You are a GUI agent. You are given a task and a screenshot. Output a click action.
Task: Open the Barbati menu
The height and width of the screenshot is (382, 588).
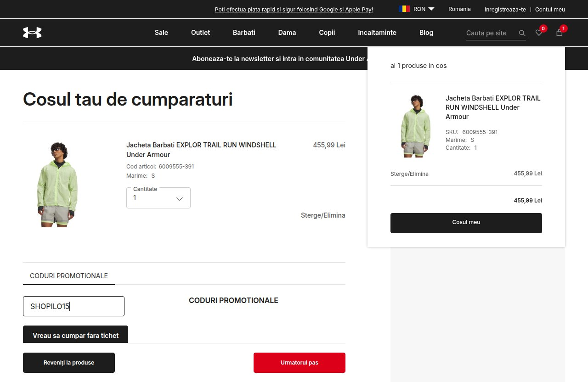244,33
